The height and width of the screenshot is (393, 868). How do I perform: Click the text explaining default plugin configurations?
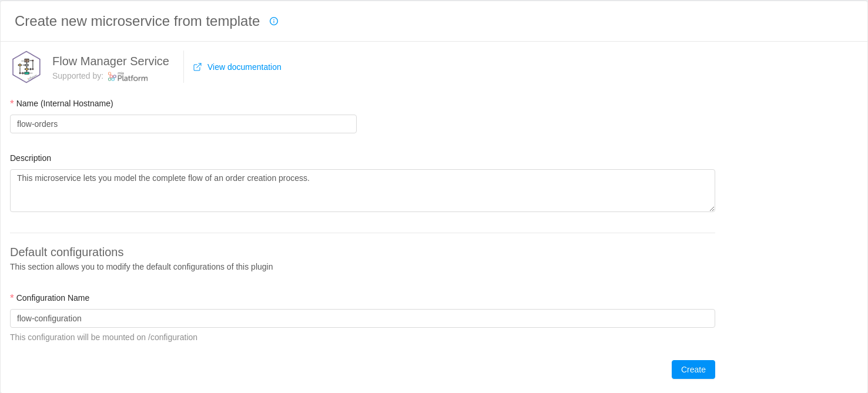point(141,267)
